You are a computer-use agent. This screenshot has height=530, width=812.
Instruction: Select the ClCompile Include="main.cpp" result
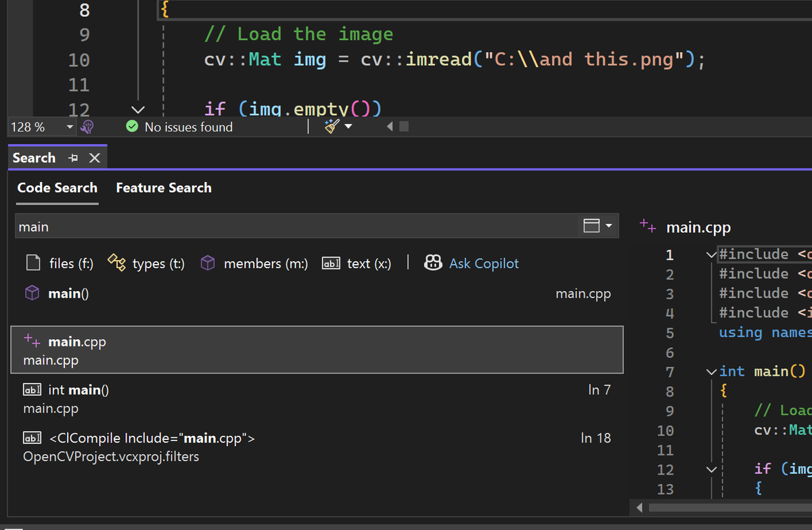(x=317, y=447)
